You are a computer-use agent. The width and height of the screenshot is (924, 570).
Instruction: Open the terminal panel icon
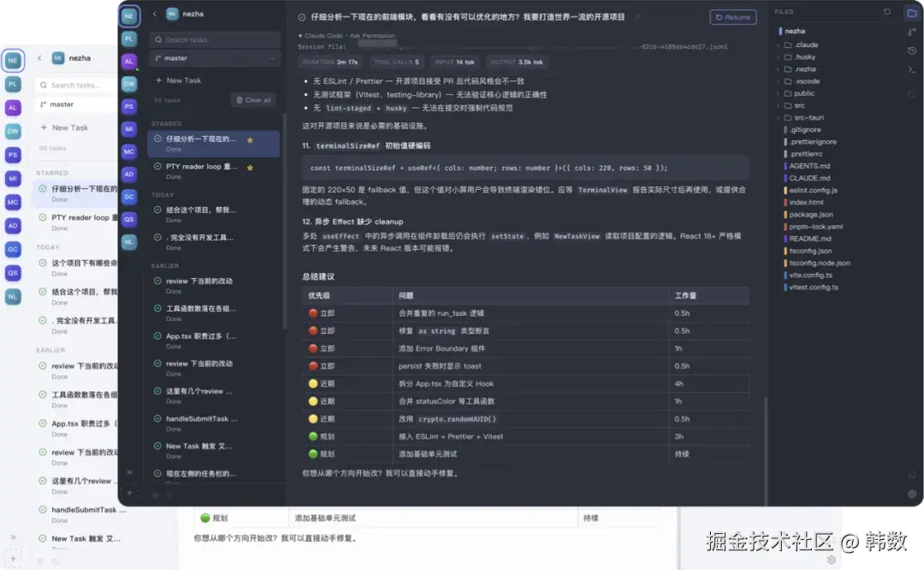(912, 69)
